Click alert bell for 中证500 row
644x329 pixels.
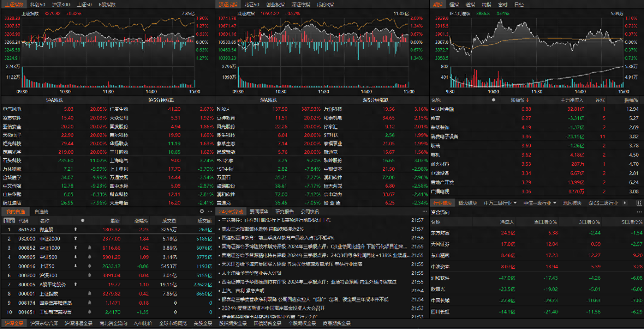point(89,257)
